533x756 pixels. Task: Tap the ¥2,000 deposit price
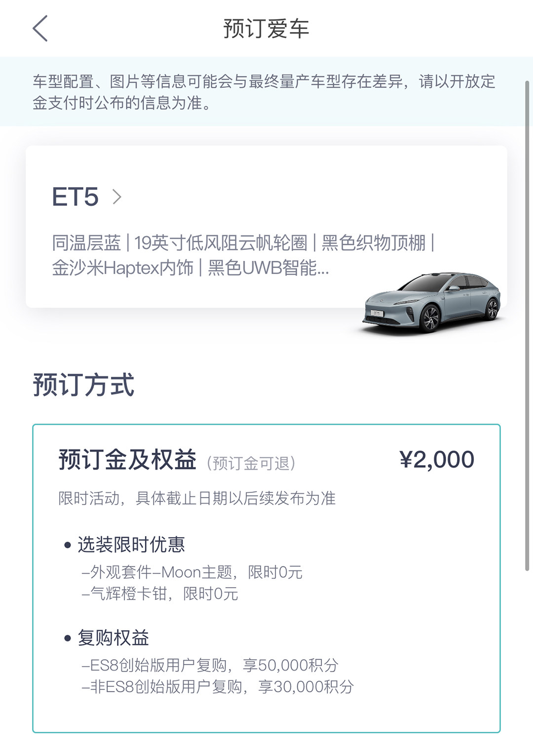tap(437, 460)
